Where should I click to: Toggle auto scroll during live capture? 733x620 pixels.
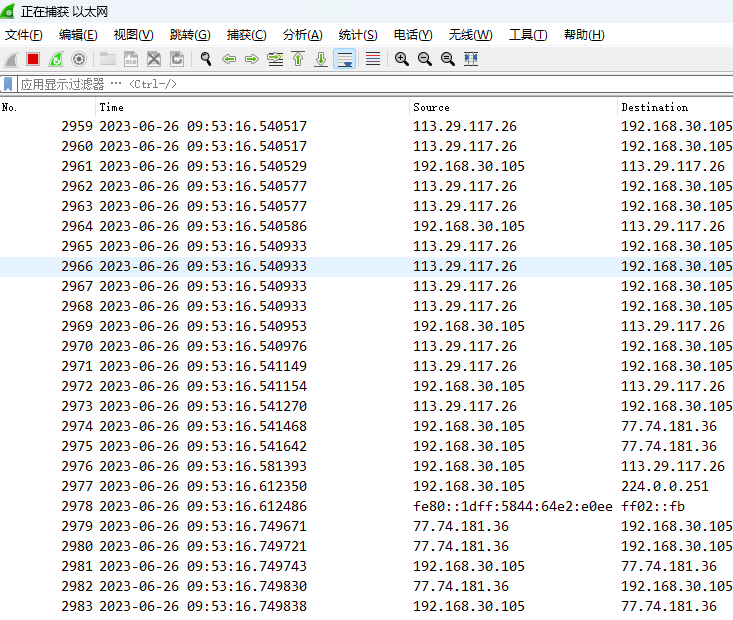pos(345,59)
